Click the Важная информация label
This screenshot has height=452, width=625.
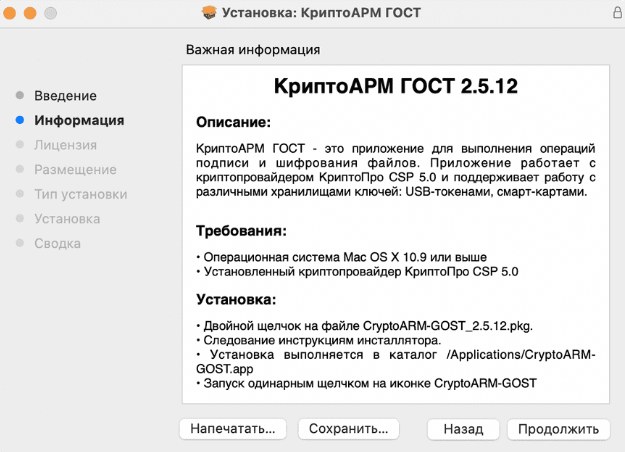(x=253, y=50)
